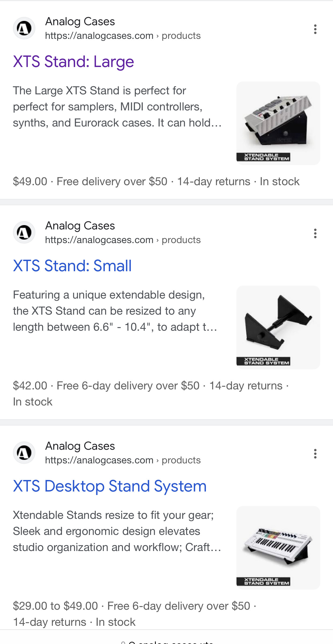Click the analogcases.com URL above XTS Desktop Stand System
The height and width of the screenshot is (644, 333).
(x=123, y=460)
